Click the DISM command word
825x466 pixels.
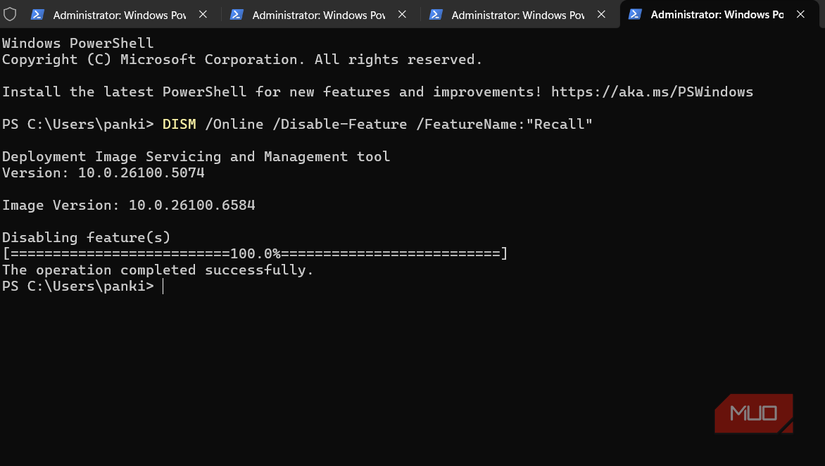click(179, 124)
